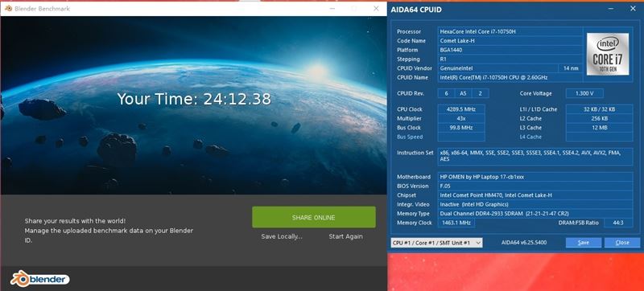Click the Memory Type value Dual Channel DDR4-2933
Screen dimensions: 644x291
535,214
